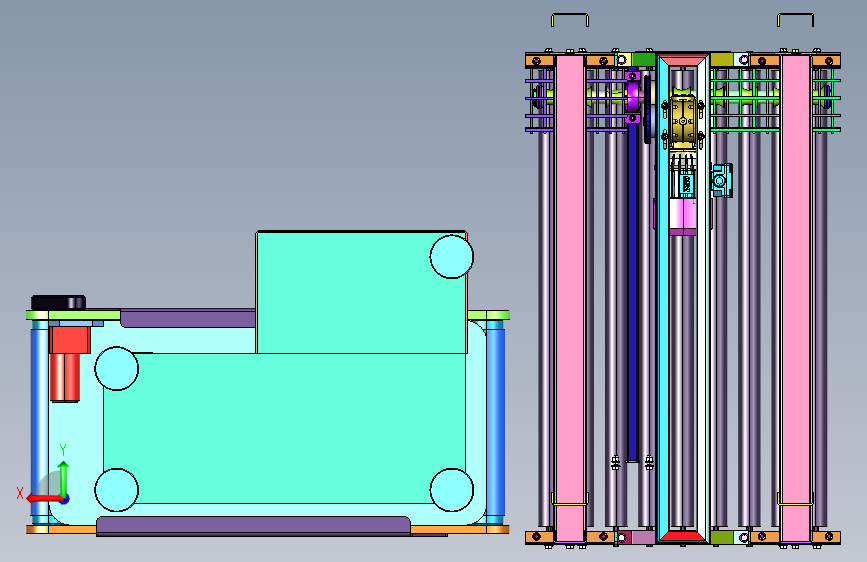The height and width of the screenshot is (562, 867).
Task: Pick the lower-right circular hole on the teal plate
Action: point(451,490)
